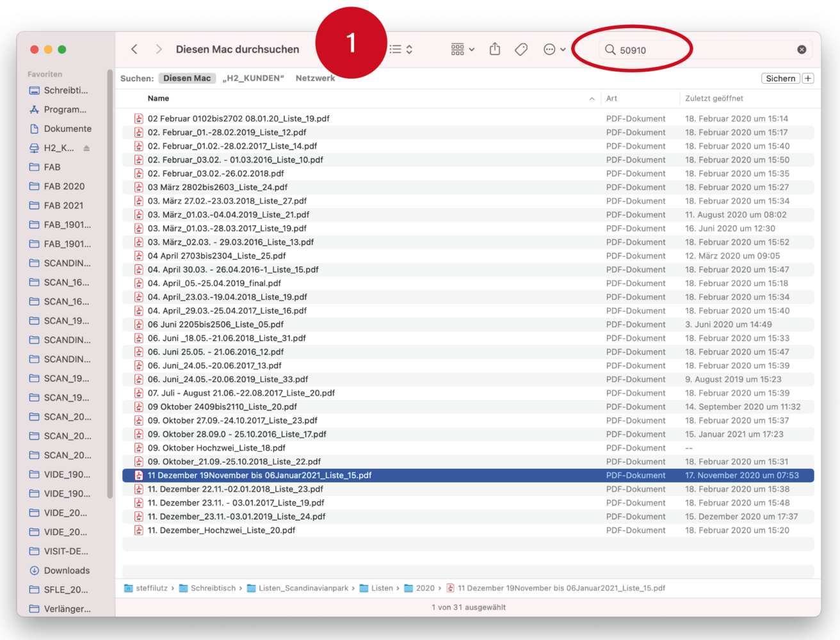Click the back navigation arrow
The width and height of the screenshot is (840, 640).
tap(134, 49)
